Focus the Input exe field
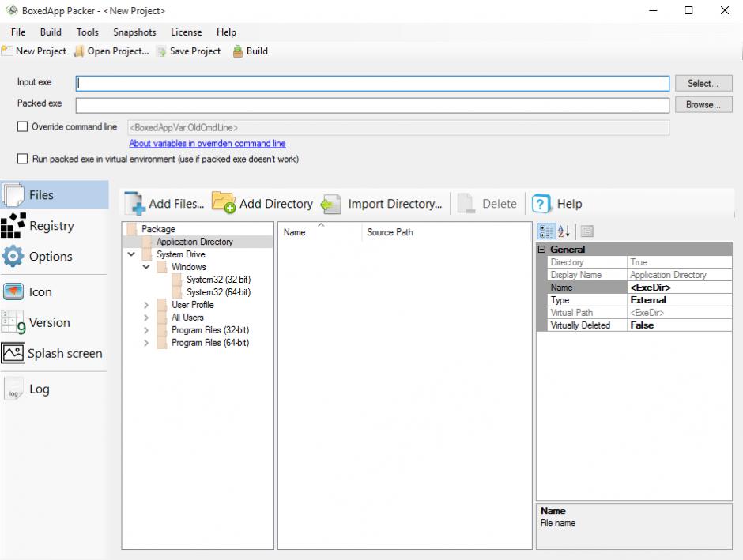743x560 pixels. pyautogui.click(x=372, y=84)
